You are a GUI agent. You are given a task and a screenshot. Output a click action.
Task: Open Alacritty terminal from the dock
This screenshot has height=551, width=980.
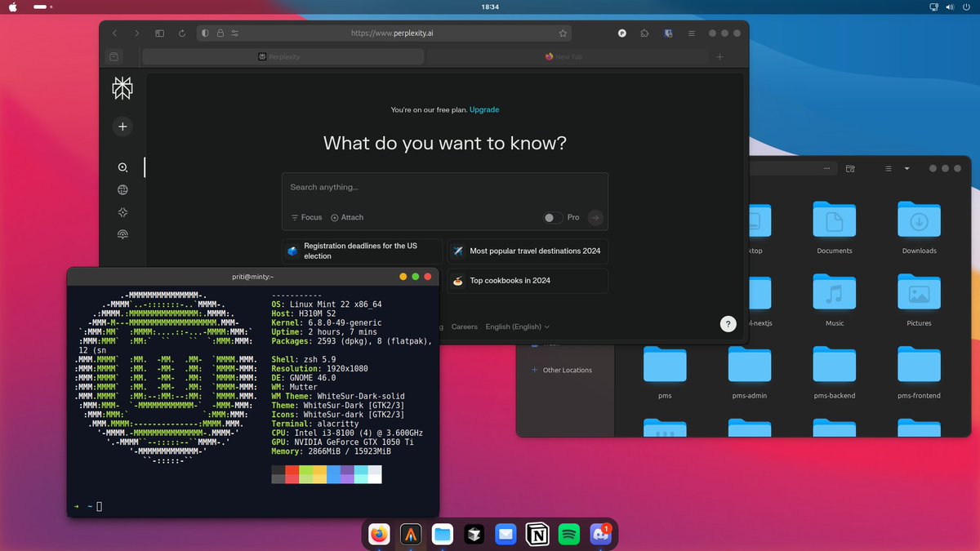tap(410, 535)
